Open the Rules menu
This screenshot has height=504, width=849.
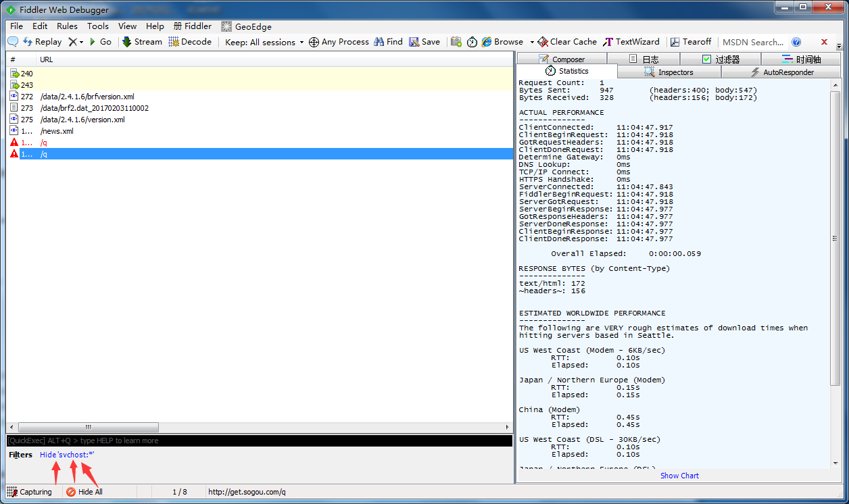click(67, 26)
